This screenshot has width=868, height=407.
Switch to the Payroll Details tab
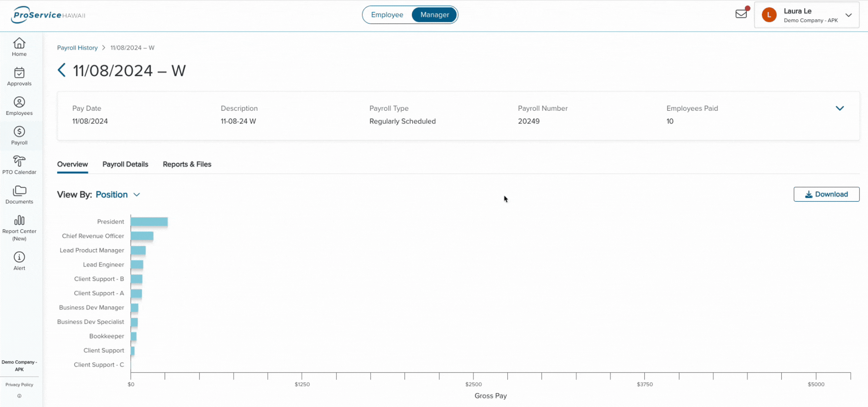click(125, 165)
